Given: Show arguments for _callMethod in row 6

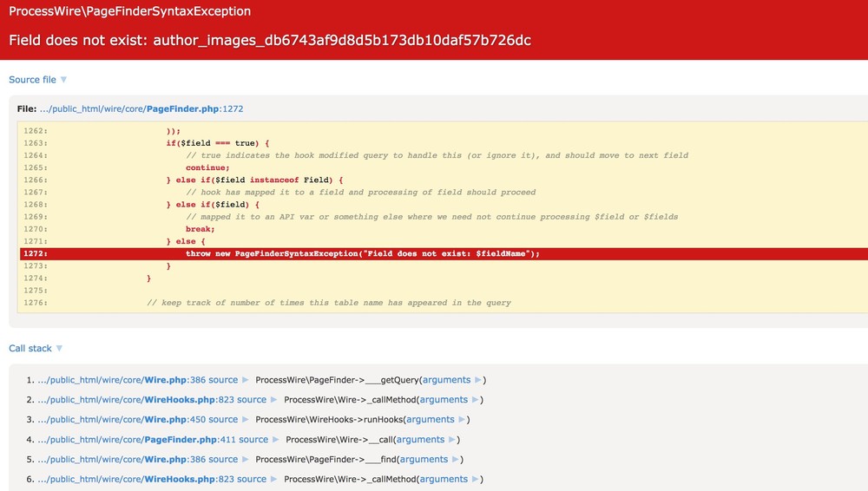Looking at the screenshot, I should pyautogui.click(x=444, y=480).
